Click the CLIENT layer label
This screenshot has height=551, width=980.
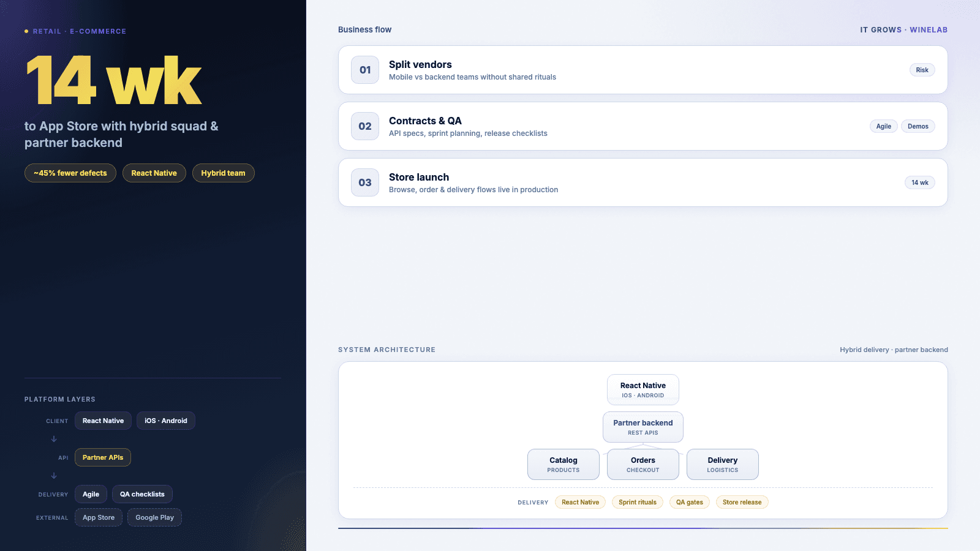tap(57, 421)
